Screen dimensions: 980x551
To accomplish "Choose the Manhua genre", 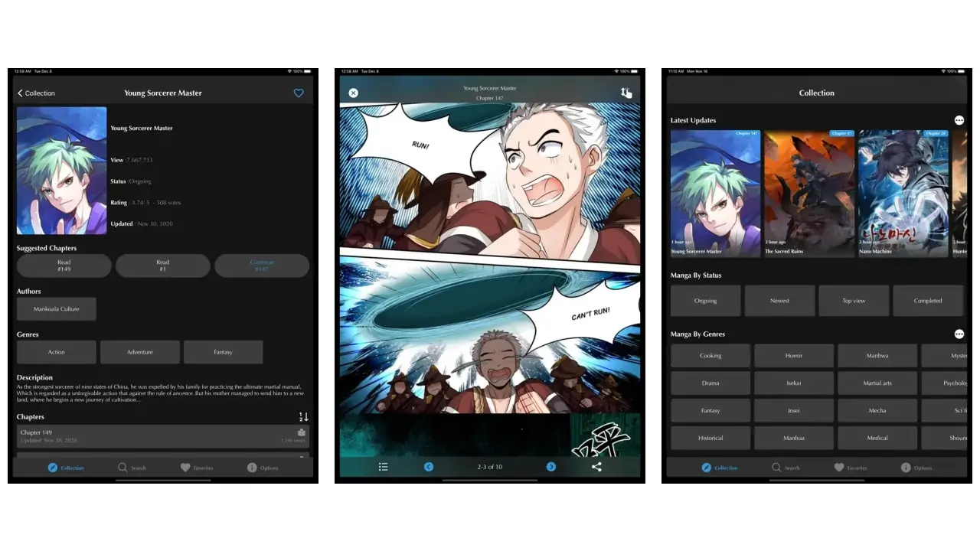I will pyautogui.click(x=794, y=439).
